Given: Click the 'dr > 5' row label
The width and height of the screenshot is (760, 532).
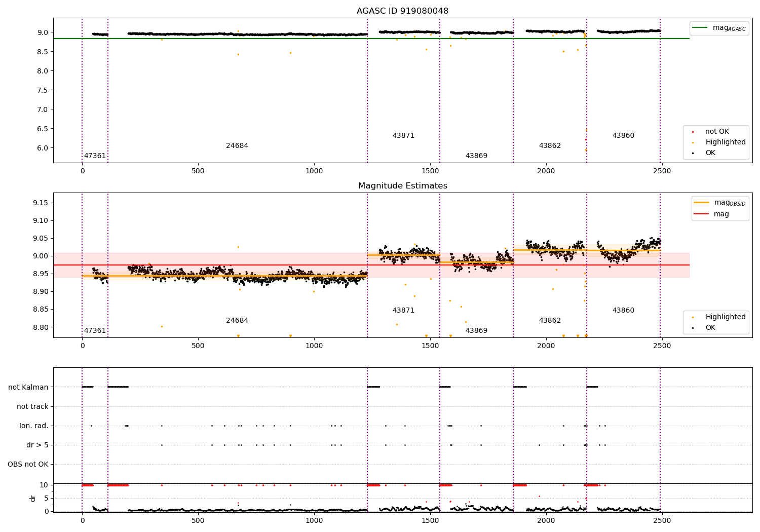Looking at the screenshot, I should pyautogui.click(x=37, y=445).
